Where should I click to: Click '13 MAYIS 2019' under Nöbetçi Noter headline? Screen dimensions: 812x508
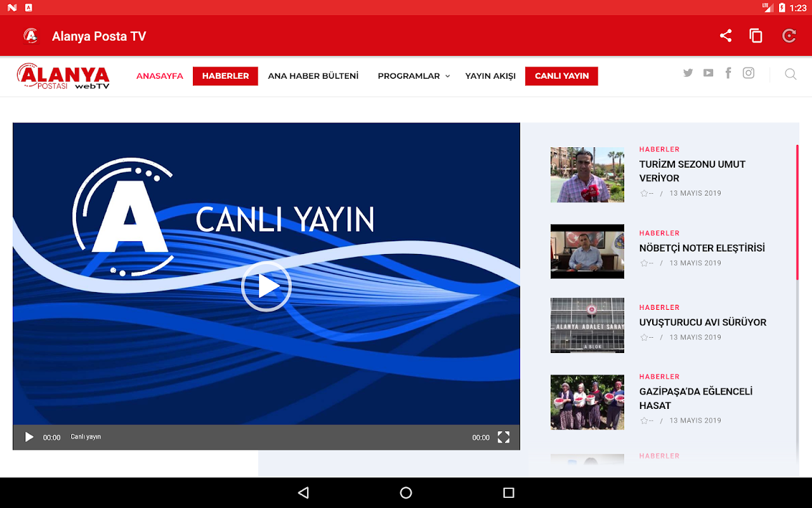[695, 263]
